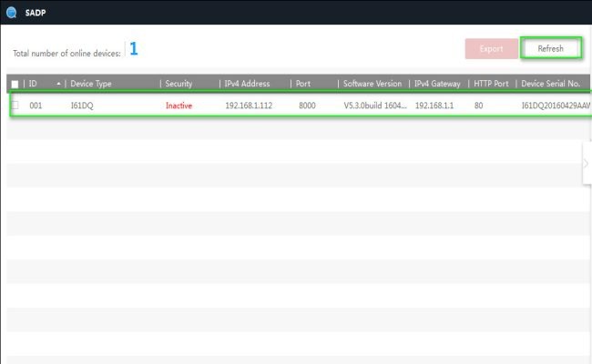Viewport: 592px width, 364px height.
Task: Sort by the HTTP Port column header
Action: click(493, 84)
